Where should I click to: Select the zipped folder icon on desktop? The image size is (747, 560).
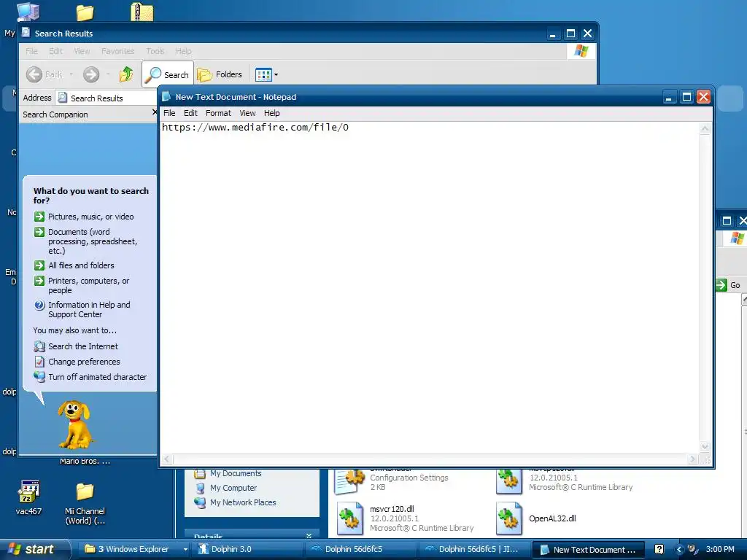[142, 12]
